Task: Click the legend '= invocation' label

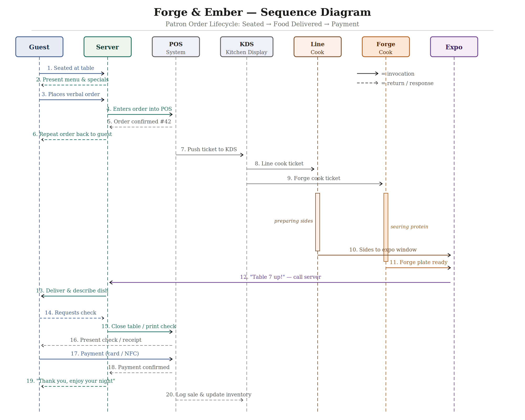Action: click(398, 74)
